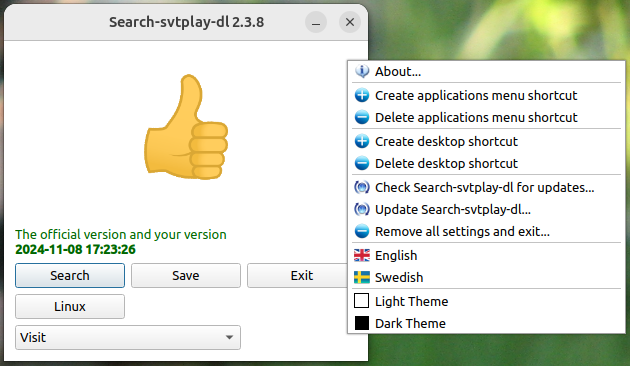Minimize the Search-svtplay-dl window
The height and width of the screenshot is (366, 630).
tap(316, 22)
